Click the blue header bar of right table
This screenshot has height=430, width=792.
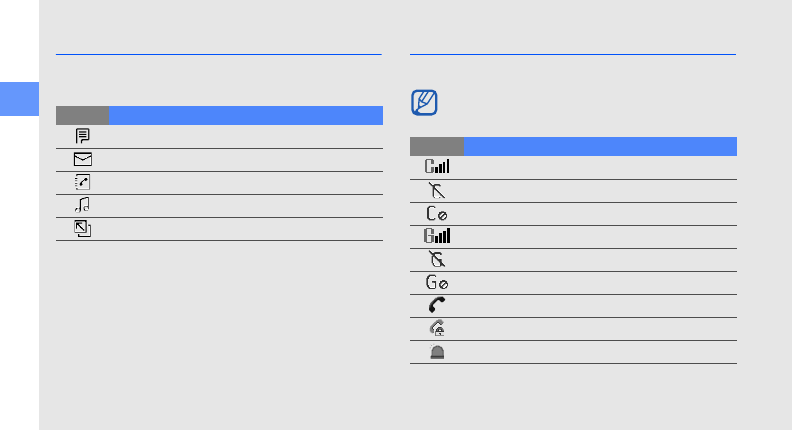(x=600, y=145)
